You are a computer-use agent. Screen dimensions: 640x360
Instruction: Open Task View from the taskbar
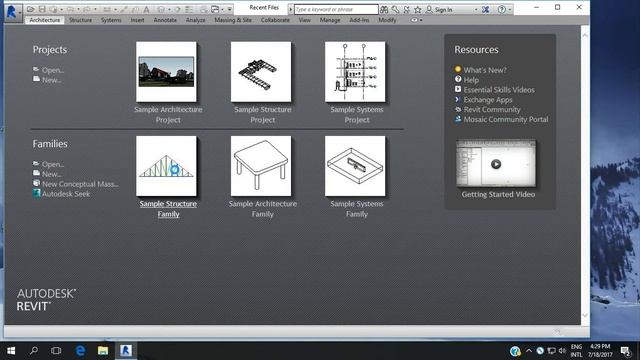pos(56,351)
